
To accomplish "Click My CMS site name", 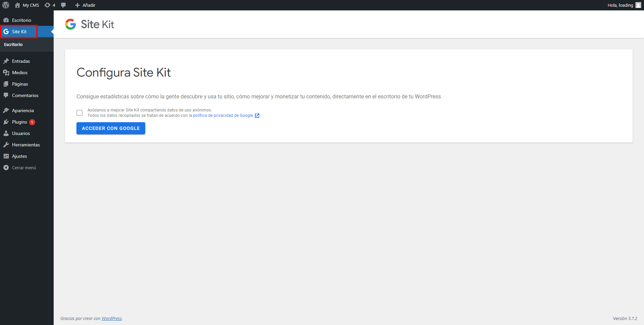I will click(31, 5).
